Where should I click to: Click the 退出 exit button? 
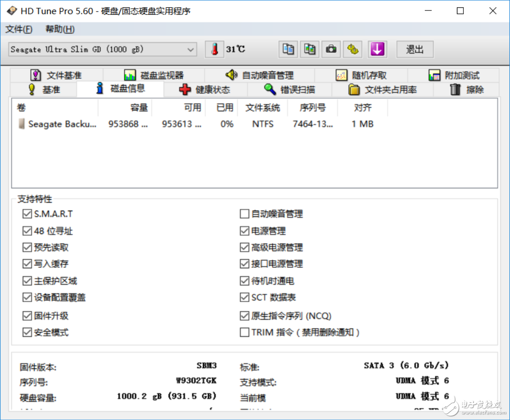(x=414, y=49)
